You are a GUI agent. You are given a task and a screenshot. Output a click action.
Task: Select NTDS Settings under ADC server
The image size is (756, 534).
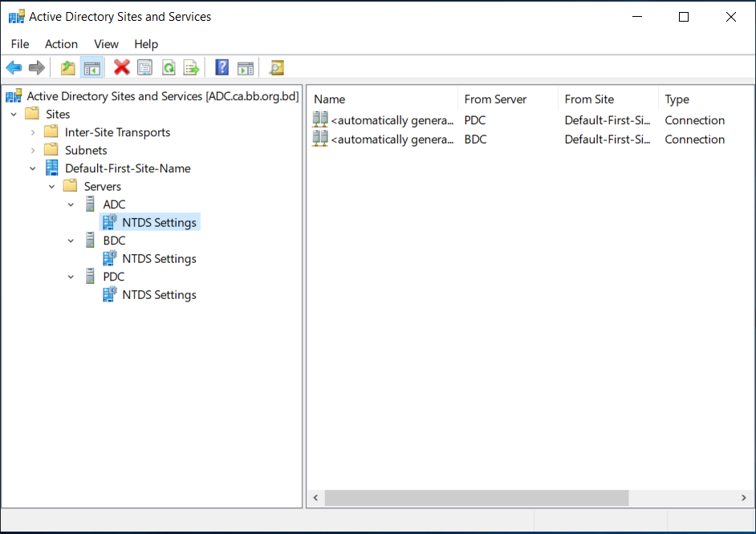tap(159, 222)
